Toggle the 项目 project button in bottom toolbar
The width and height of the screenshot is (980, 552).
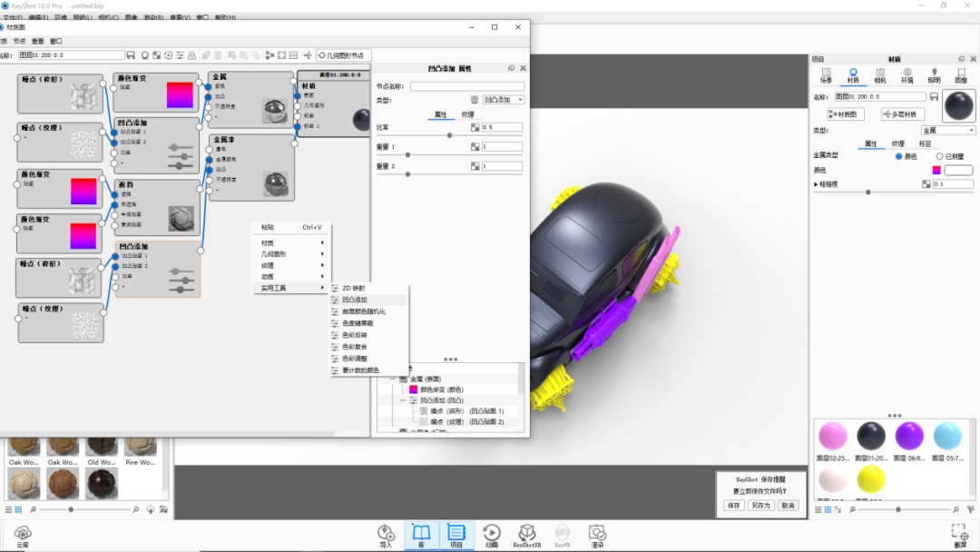(x=456, y=536)
